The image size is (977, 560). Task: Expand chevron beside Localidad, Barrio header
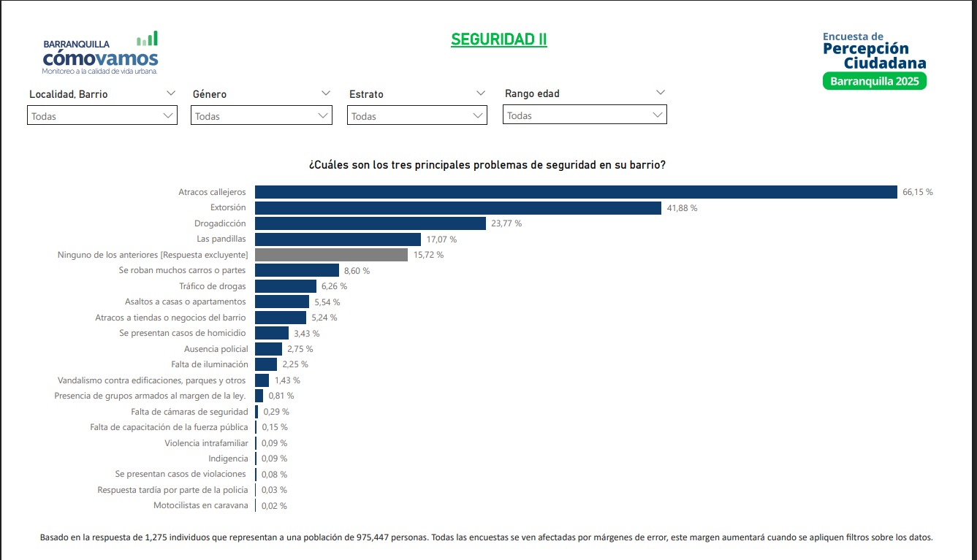click(171, 93)
